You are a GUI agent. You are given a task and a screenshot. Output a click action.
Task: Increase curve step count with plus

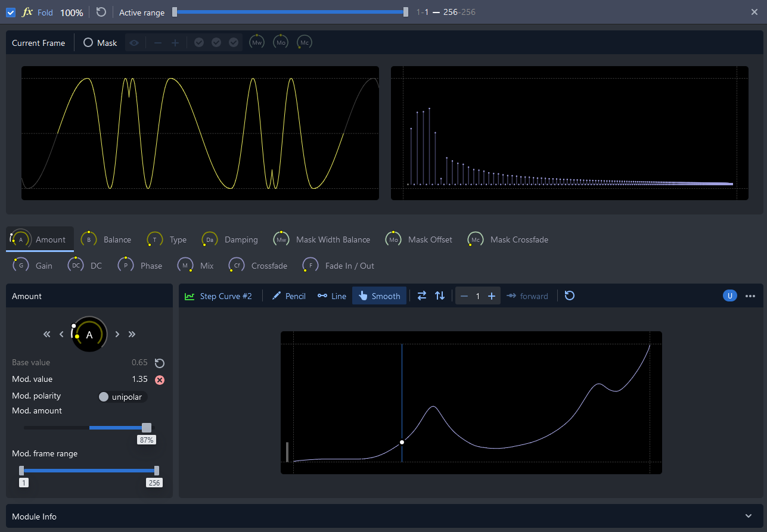tap(492, 296)
